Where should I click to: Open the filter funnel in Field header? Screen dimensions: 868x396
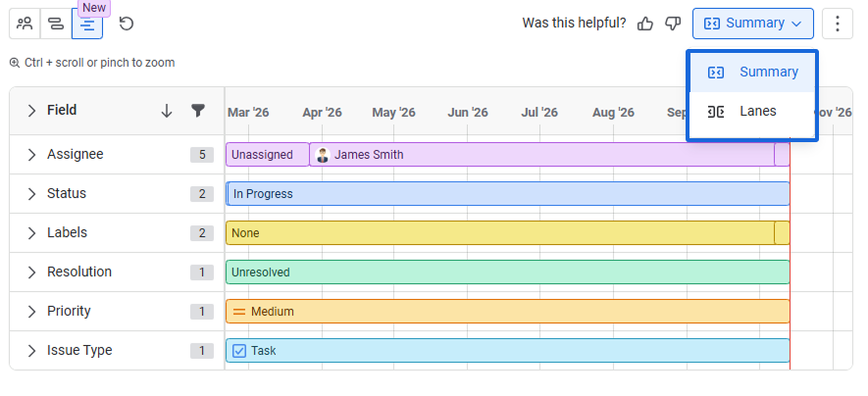(x=197, y=111)
